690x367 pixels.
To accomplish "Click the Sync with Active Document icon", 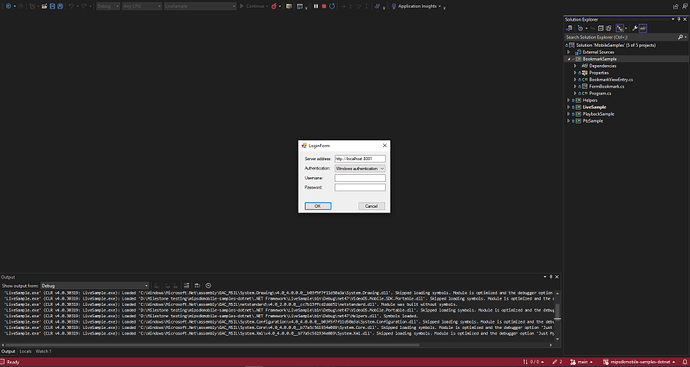I will 593,28.
